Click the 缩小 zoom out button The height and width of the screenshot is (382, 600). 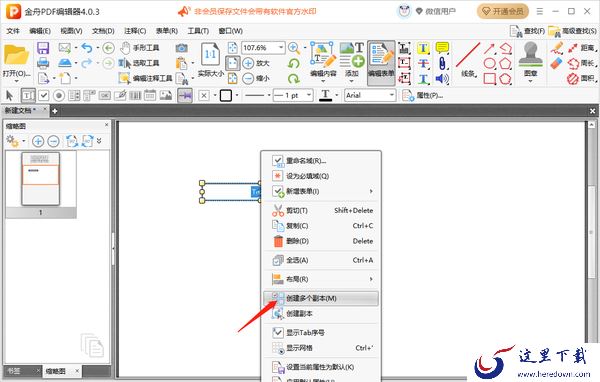point(256,78)
